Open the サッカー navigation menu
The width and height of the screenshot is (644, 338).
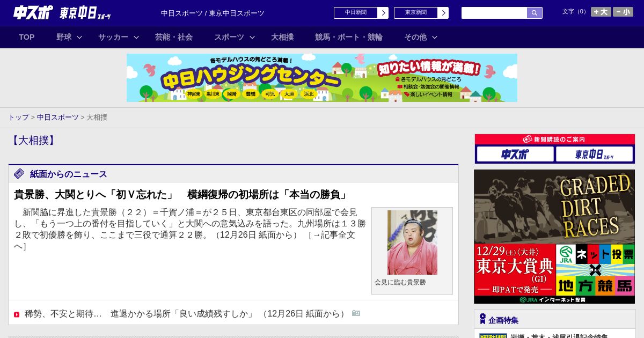coord(113,37)
